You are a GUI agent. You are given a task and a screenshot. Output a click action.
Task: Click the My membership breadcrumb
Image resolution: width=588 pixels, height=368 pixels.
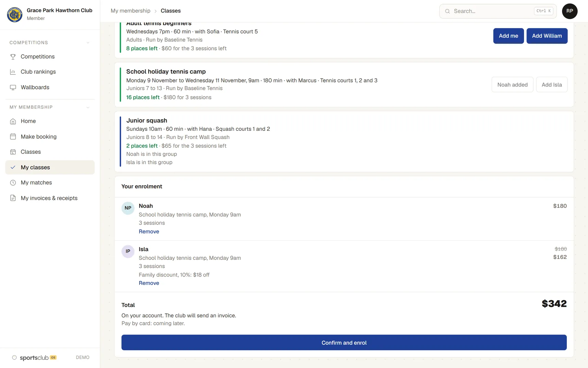pos(130,11)
